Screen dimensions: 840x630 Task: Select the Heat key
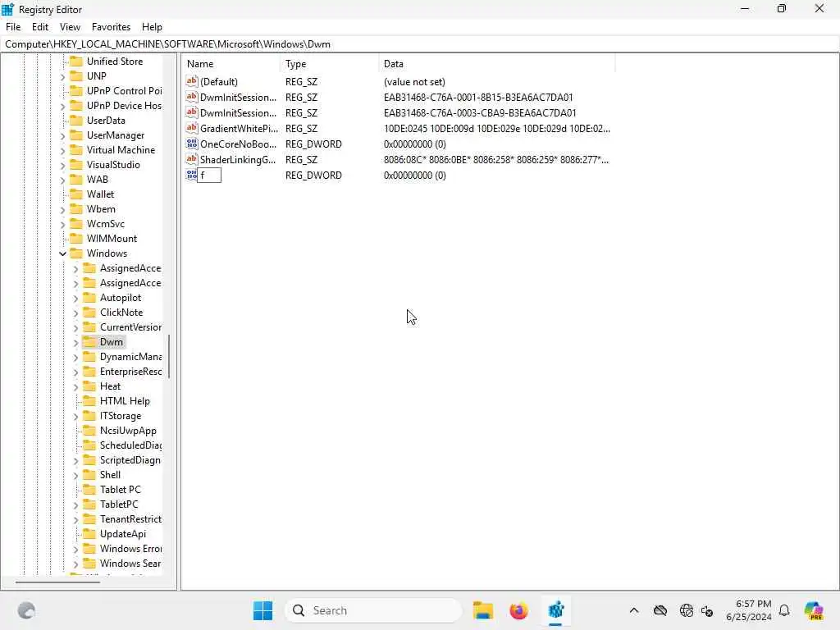[x=110, y=386]
